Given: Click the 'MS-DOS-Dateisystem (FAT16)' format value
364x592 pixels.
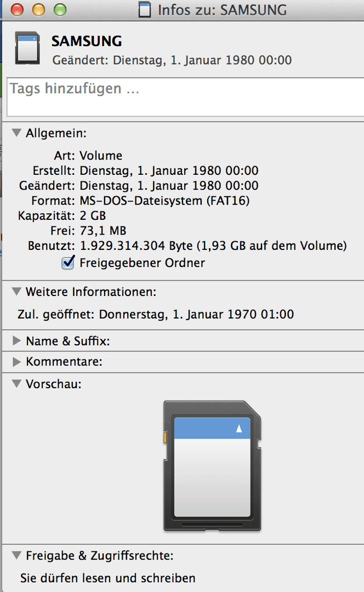Looking at the screenshot, I should tap(164, 201).
